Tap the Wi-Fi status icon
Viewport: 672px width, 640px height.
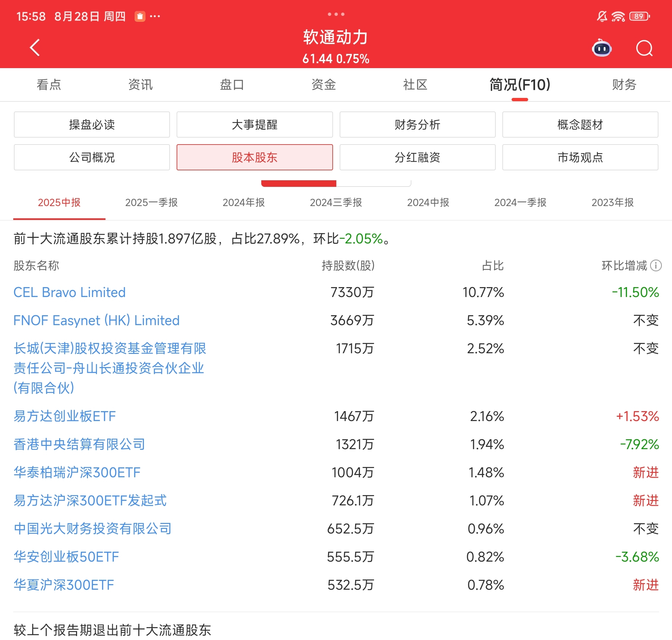pos(618,16)
